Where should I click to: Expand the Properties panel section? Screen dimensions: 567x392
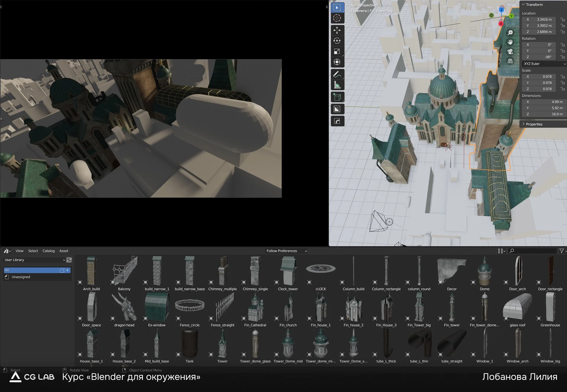534,124
